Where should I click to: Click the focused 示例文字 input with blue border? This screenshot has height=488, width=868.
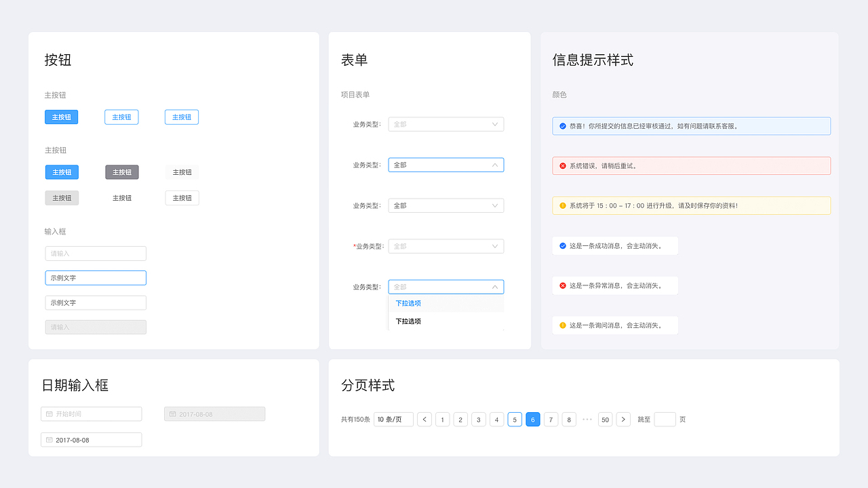[96, 278]
